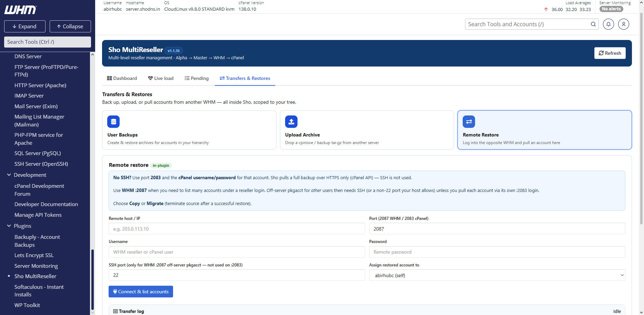Open WP Toolkit sidebar link
The width and height of the screenshot is (644, 315).
click(x=27, y=305)
